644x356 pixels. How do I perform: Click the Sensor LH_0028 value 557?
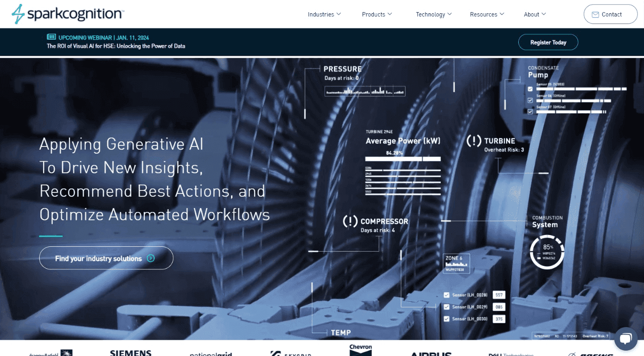[499, 295]
